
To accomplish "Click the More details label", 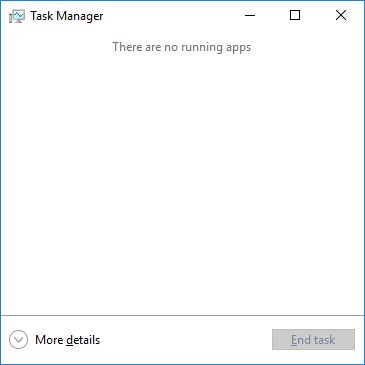I will [x=67, y=340].
